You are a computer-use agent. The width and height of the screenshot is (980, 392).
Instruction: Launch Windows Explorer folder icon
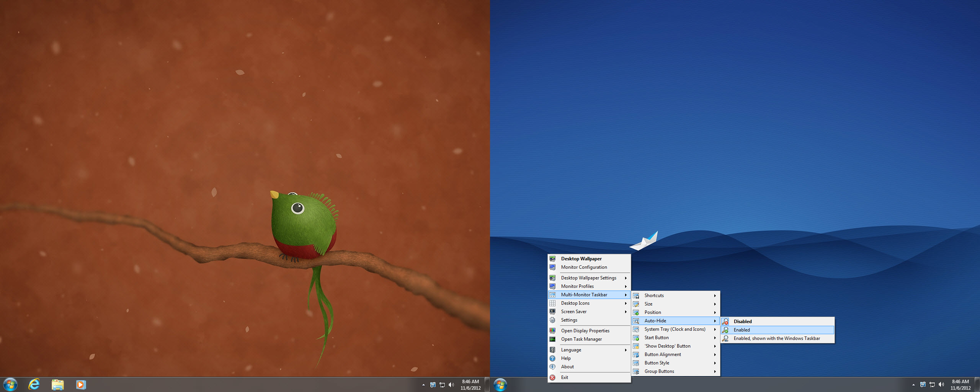click(x=57, y=384)
